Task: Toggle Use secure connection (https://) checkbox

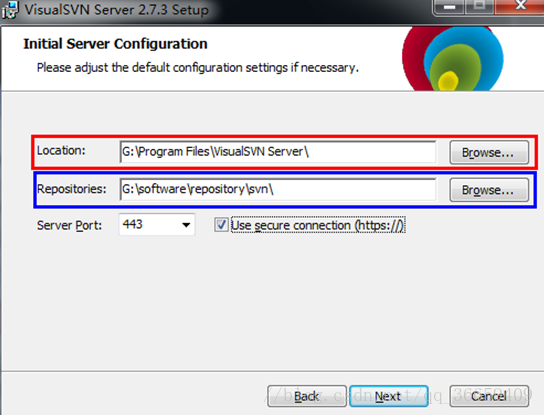Action: [221, 225]
